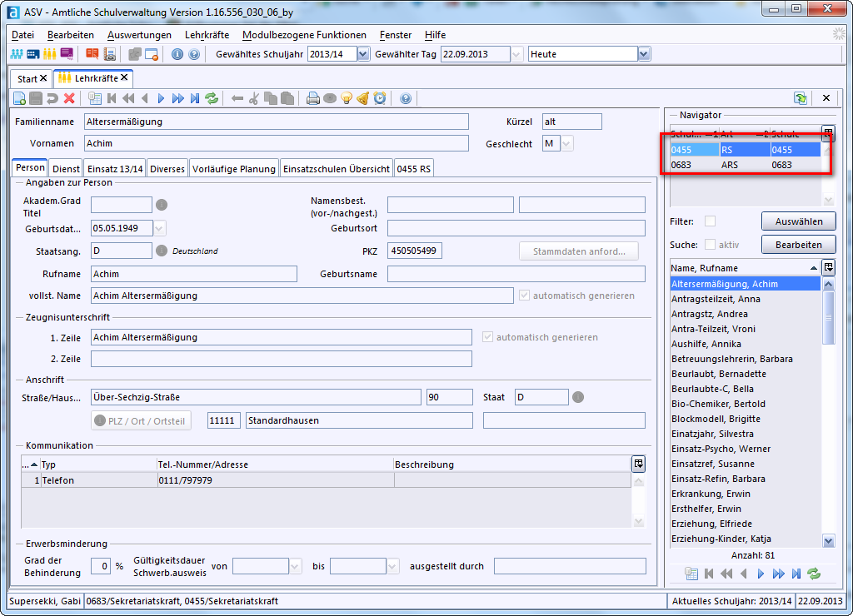Open the Geburtsdatum date picker arrow
Screen dimensions: 853x616
pyautogui.click(x=159, y=228)
